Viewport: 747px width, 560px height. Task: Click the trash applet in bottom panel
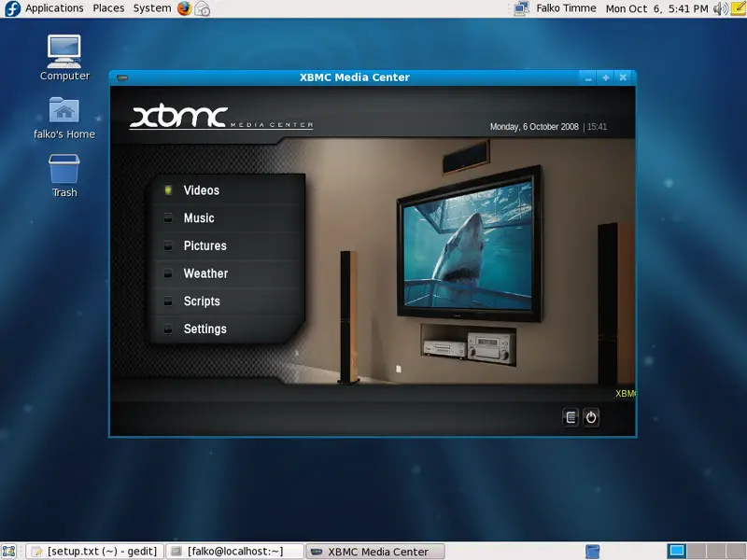click(592, 552)
